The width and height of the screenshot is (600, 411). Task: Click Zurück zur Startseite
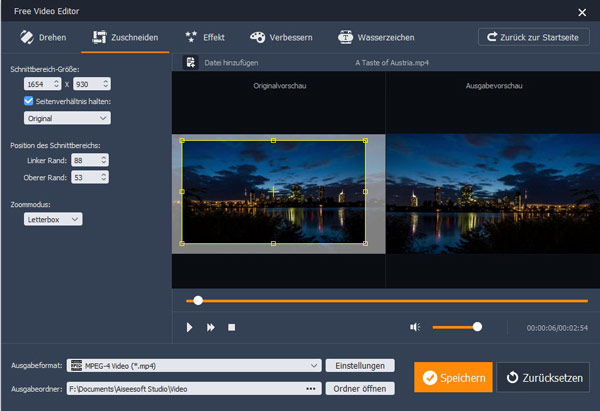click(534, 37)
